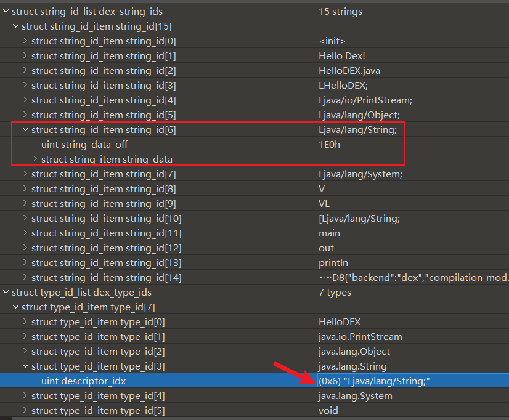
Task: Expand string_id[13] node
Action: [x=25, y=262]
